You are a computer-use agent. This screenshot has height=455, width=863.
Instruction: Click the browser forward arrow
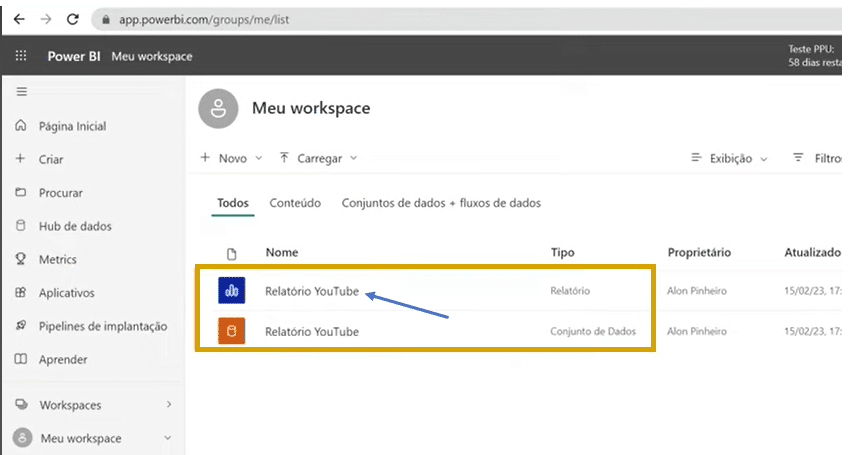click(46, 19)
